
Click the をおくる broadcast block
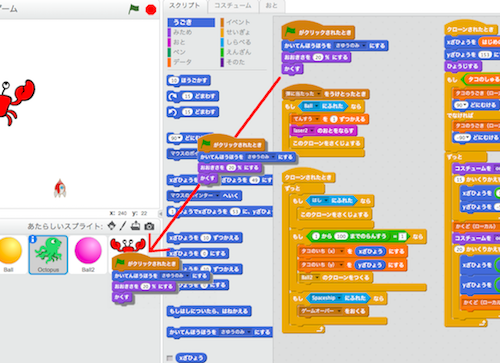(333, 311)
